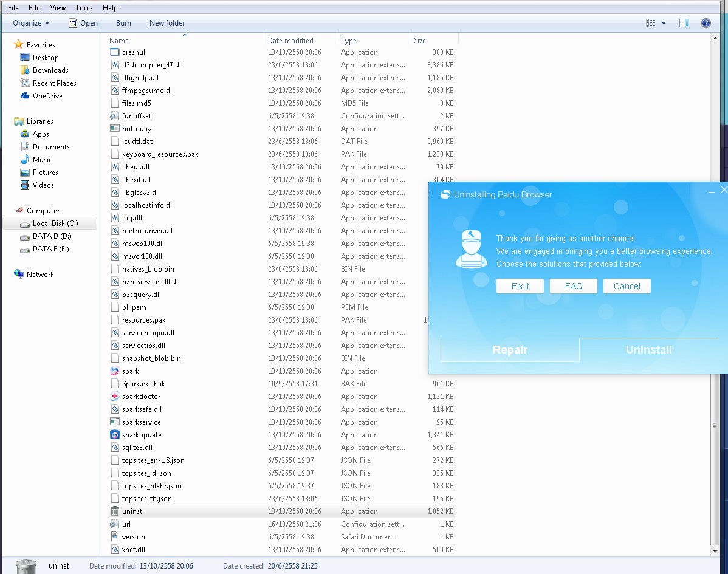The height and width of the screenshot is (574, 728).
Task: Click the Network icon in sidebar
Action: pos(19,274)
